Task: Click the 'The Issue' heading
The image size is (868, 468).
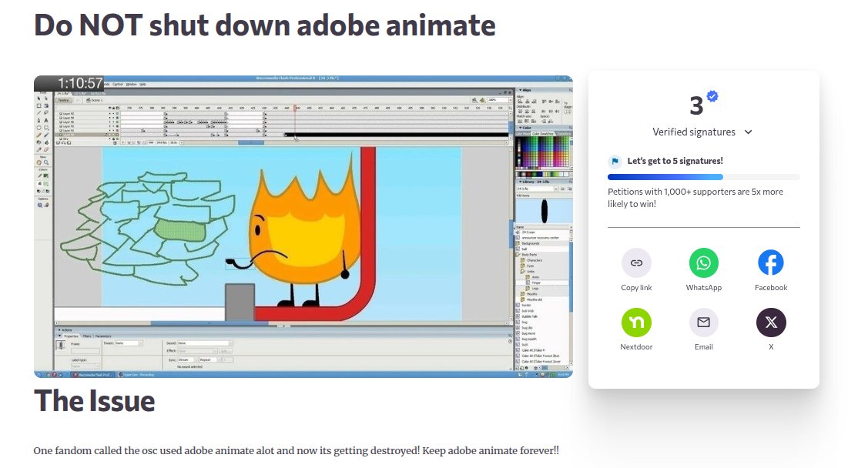Action: click(x=94, y=401)
